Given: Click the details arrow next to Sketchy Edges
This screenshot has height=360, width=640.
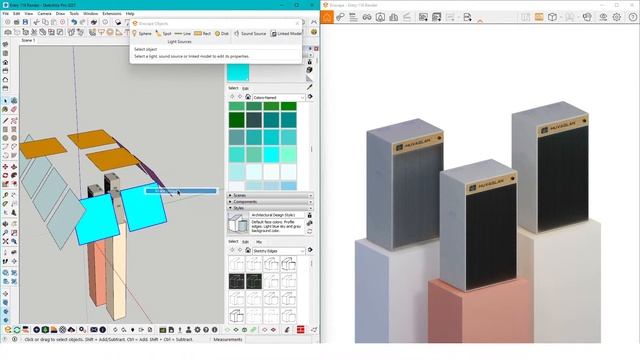Looking at the screenshot, I should click(x=311, y=250).
